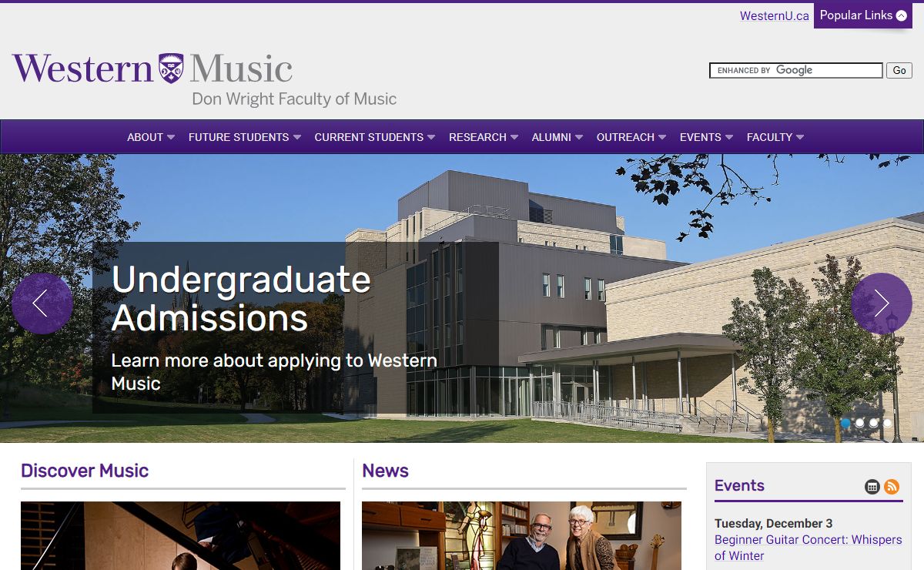Open the Discover Music piano thumbnail
The image size is (924, 570).
(180, 535)
